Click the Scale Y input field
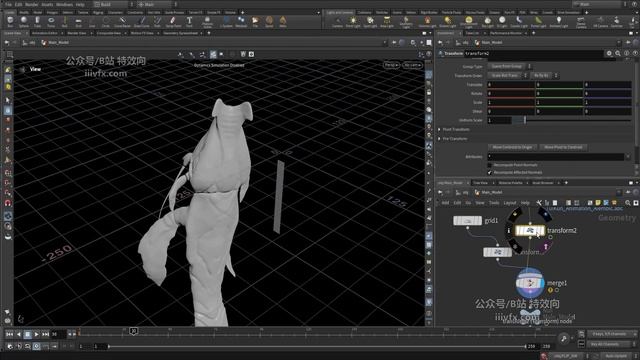The image size is (640, 360). click(x=559, y=102)
